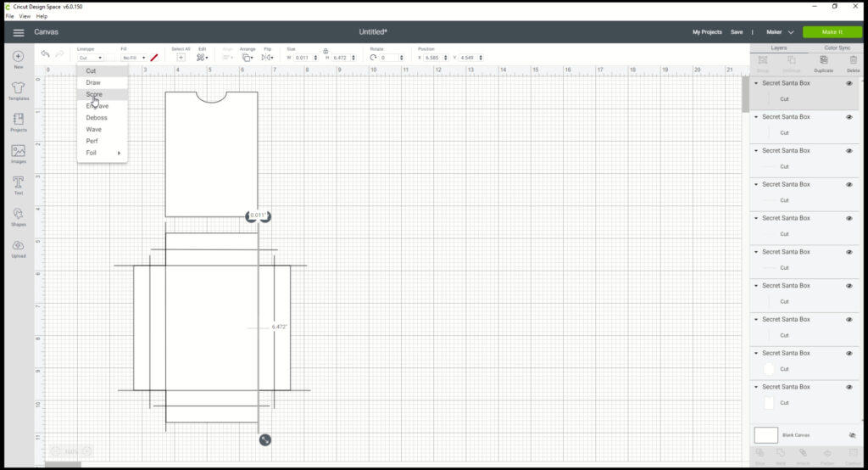Click the resize handle below the design
Viewport: 868px width, 470px height.
pos(265,440)
